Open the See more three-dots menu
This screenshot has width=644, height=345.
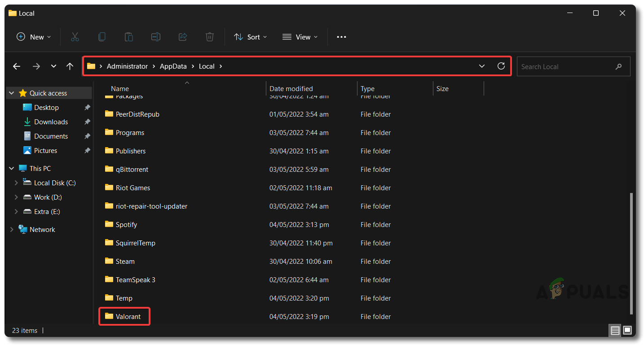coord(341,37)
